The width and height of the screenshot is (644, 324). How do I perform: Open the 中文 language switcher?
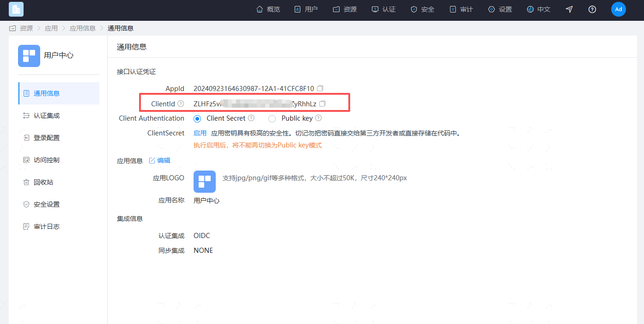click(x=539, y=9)
